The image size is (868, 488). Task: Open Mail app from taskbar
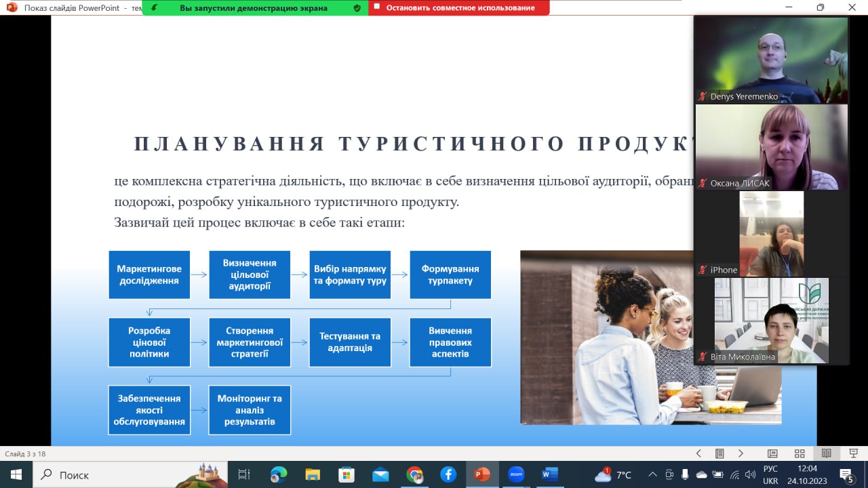380,474
